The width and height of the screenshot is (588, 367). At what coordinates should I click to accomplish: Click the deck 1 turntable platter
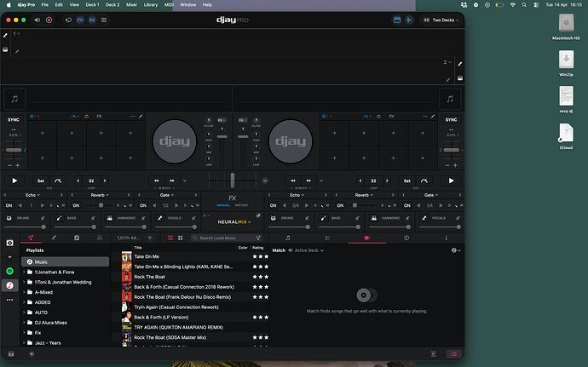click(175, 141)
